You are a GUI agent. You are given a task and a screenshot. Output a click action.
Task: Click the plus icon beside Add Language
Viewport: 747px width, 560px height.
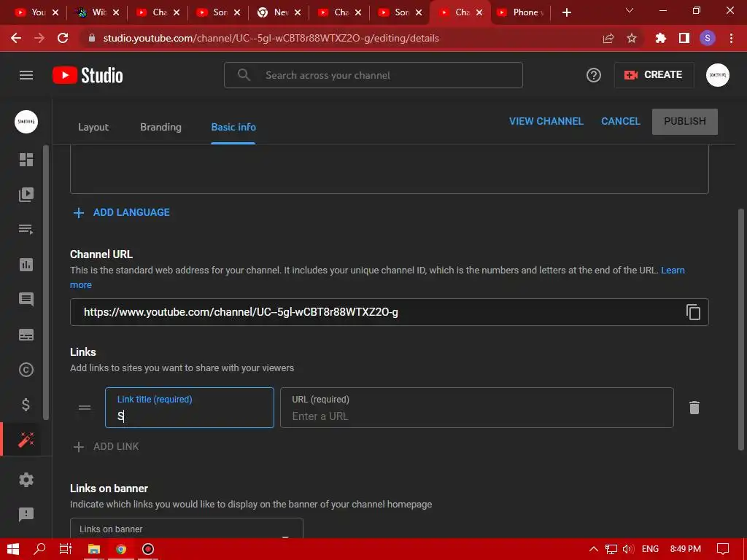tap(79, 212)
